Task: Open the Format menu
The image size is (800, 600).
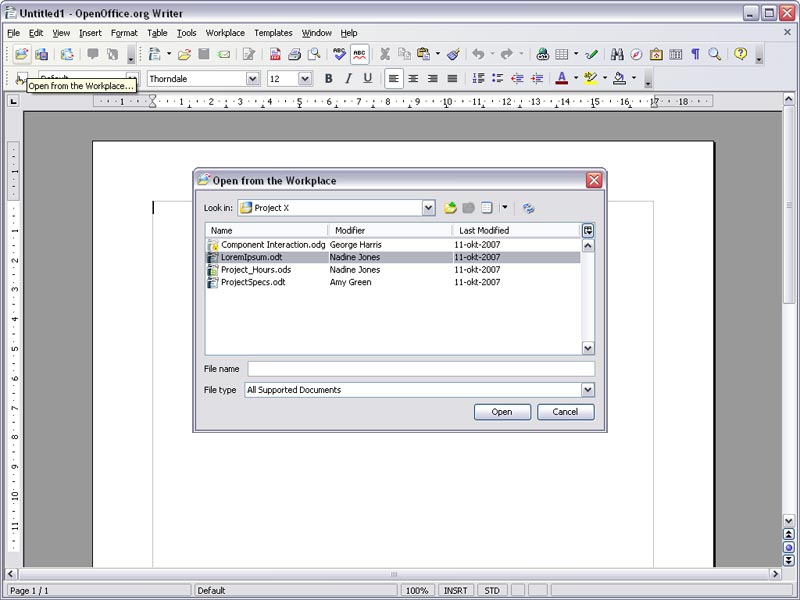Action: click(x=124, y=33)
